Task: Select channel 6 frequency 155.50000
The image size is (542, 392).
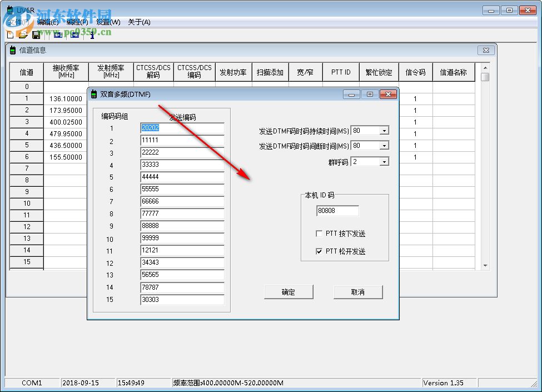Action: coord(66,157)
